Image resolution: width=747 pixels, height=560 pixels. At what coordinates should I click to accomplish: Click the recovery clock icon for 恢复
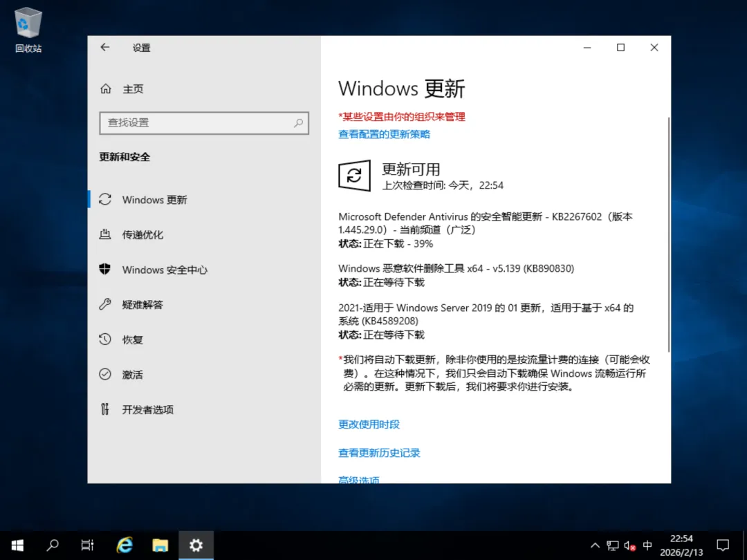pyautogui.click(x=105, y=339)
